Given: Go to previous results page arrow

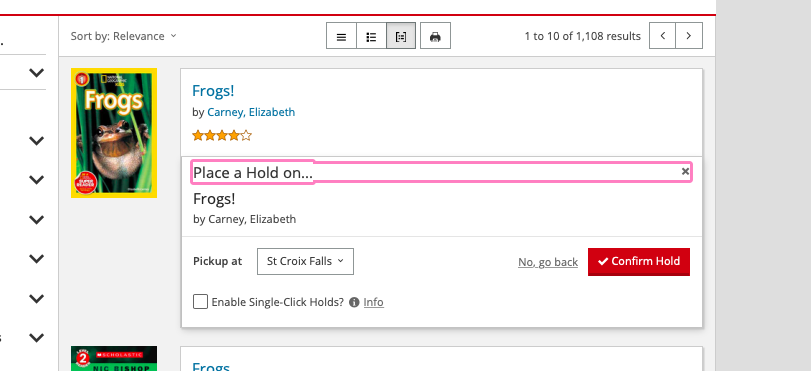Looking at the screenshot, I should [663, 36].
